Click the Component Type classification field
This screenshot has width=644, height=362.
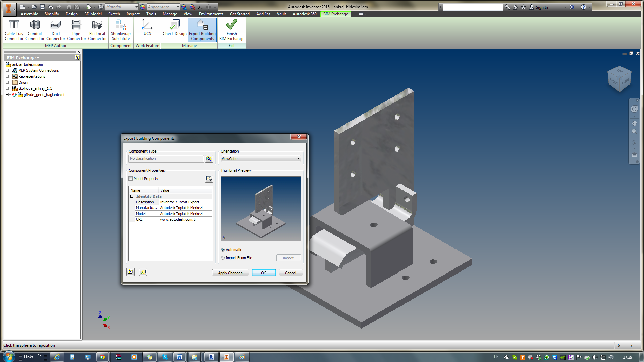(x=166, y=159)
